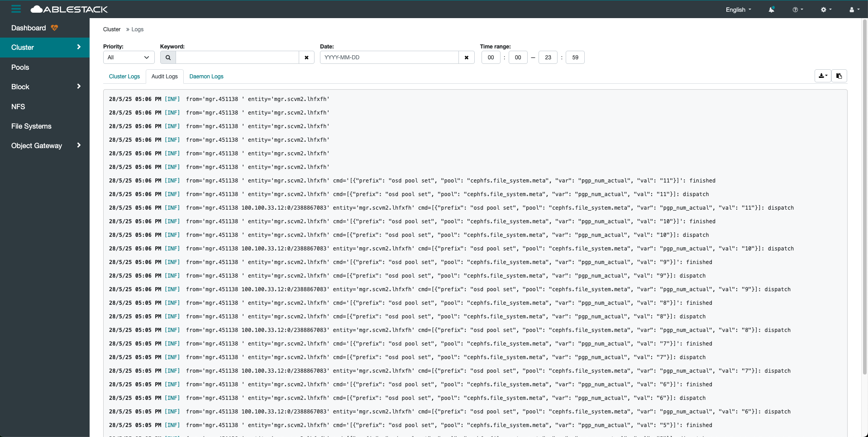Switch to the Daemon Logs tab
The image size is (868, 437).
tap(206, 77)
